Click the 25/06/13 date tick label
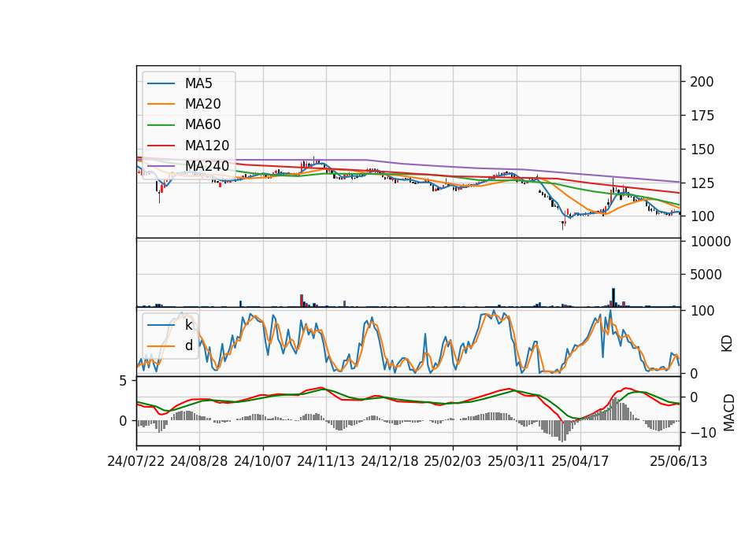This screenshot has height=543, width=756. [678, 461]
